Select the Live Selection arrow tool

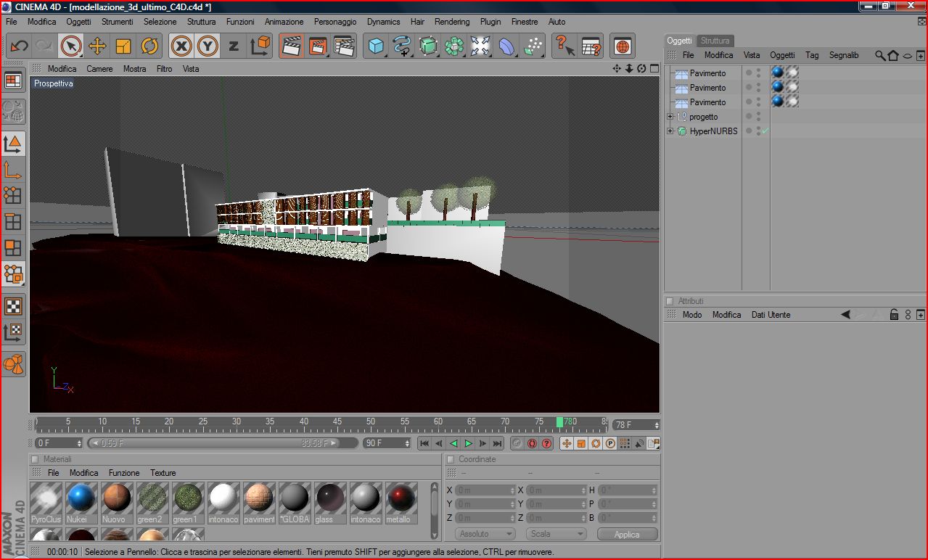pos(71,46)
